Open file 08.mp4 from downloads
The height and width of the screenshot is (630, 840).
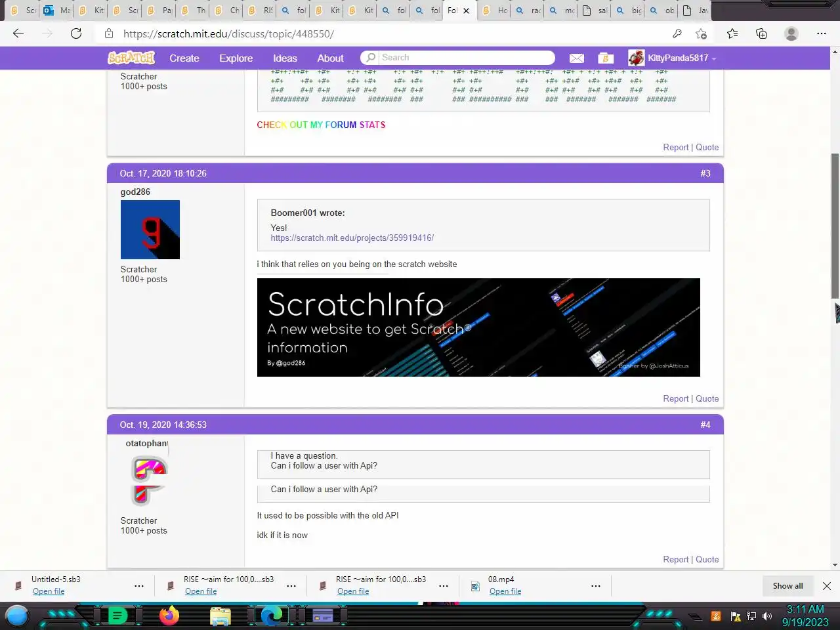[505, 591]
